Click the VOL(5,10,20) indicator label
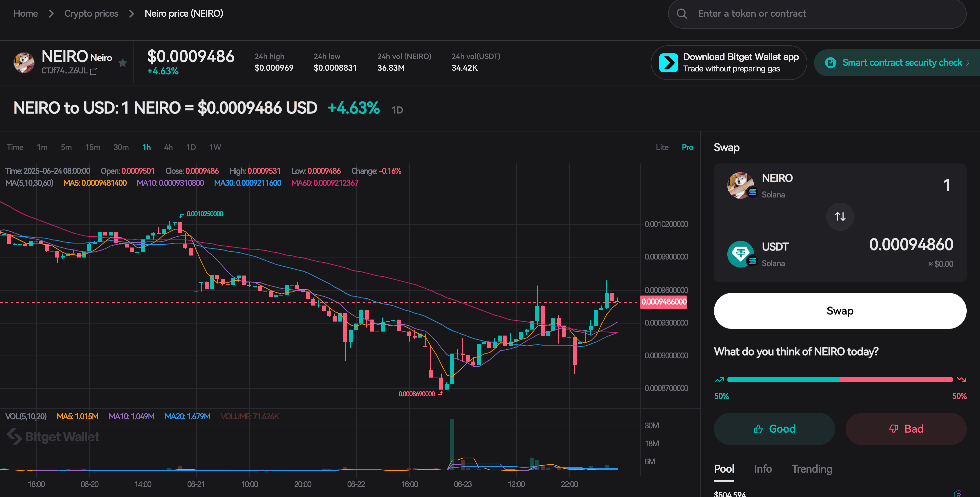This screenshot has height=497, width=980. (26, 417)
